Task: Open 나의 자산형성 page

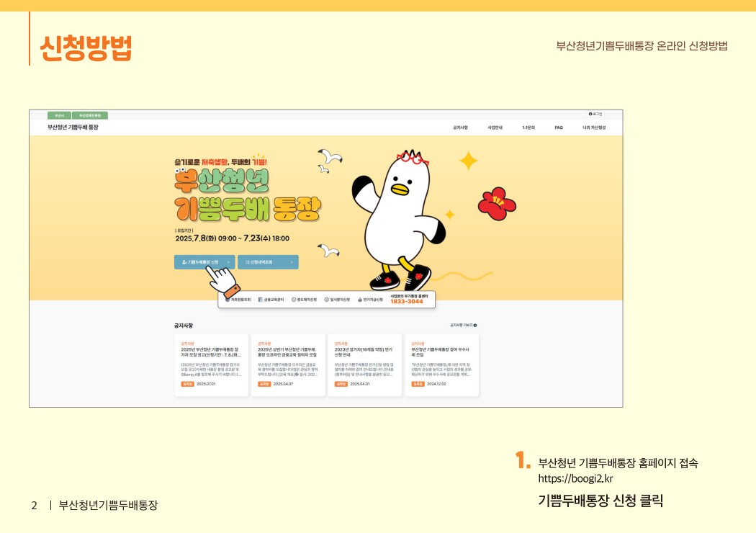Action: coord(596,125)
